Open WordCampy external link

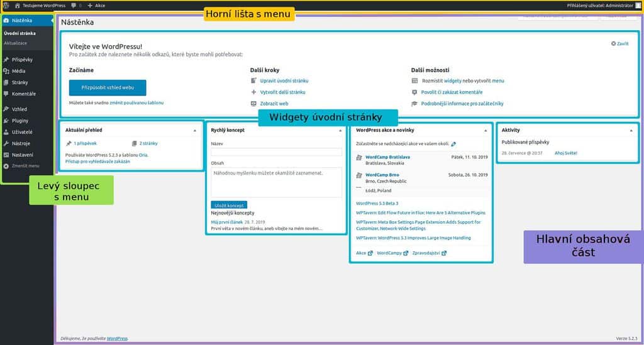point(392,253)
